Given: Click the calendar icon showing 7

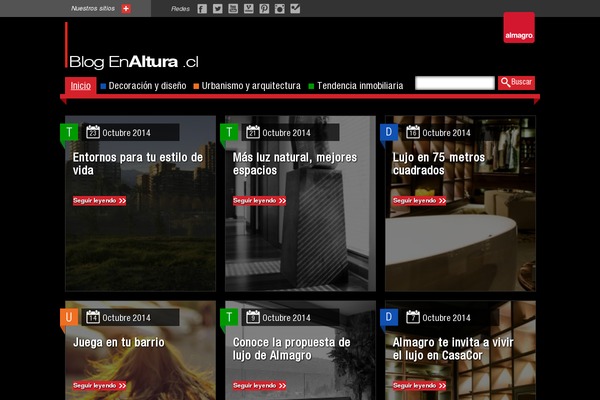Looking at the screenshot, I should click(x=412, y=317).
